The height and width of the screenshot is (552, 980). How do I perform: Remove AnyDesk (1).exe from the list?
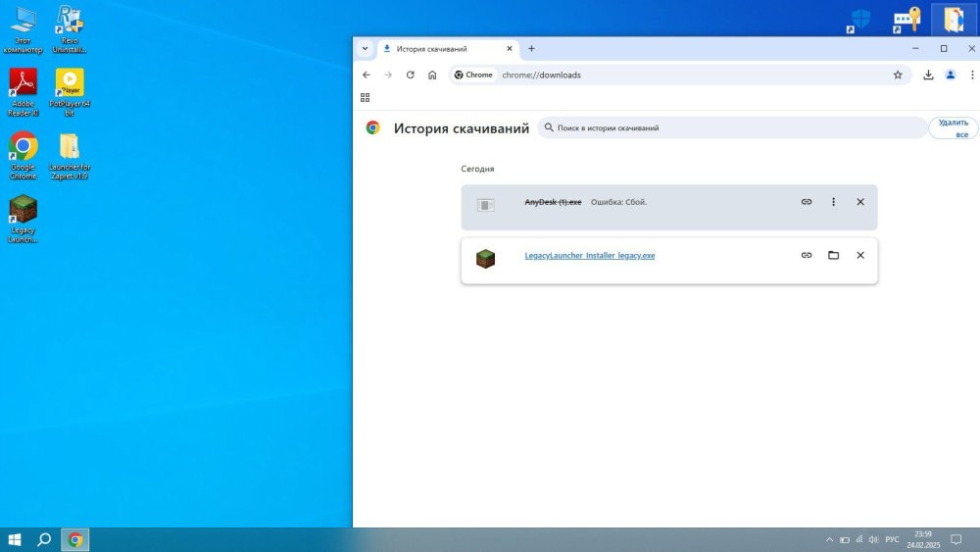pos(860,202)
